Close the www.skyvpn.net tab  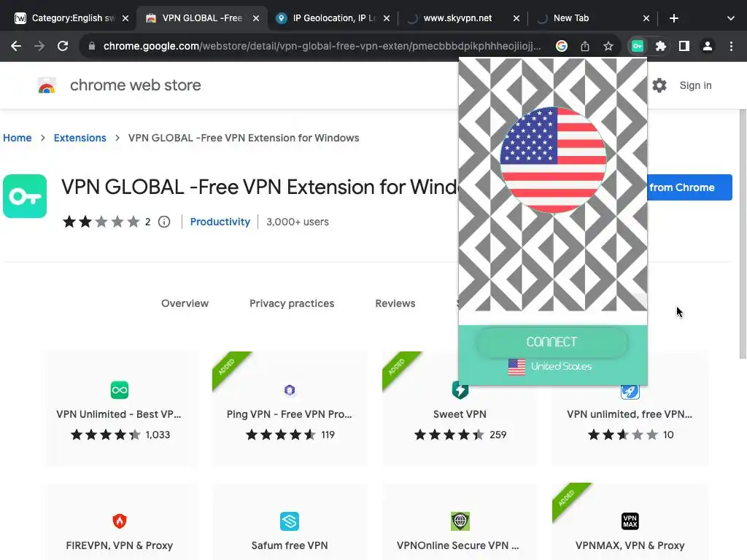[516, 18]
